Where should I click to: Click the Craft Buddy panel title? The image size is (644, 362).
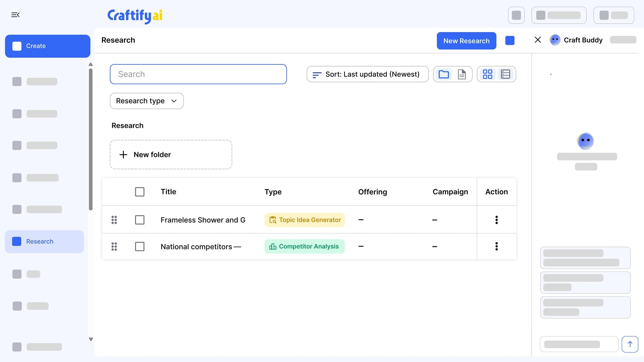583,40
